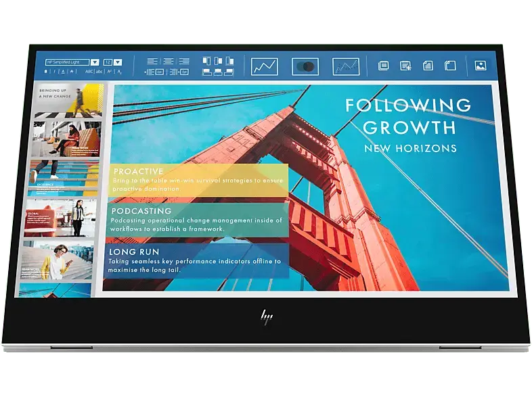
Task: Click the 'NEW HORIZONS' subtitle text
Action: pyautogui.click(x=410, y=148)
